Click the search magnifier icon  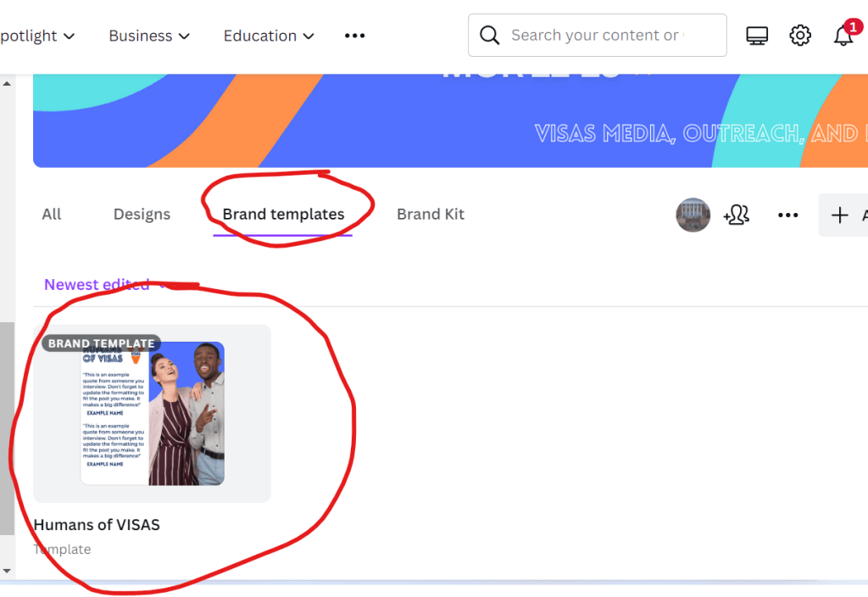489,35
